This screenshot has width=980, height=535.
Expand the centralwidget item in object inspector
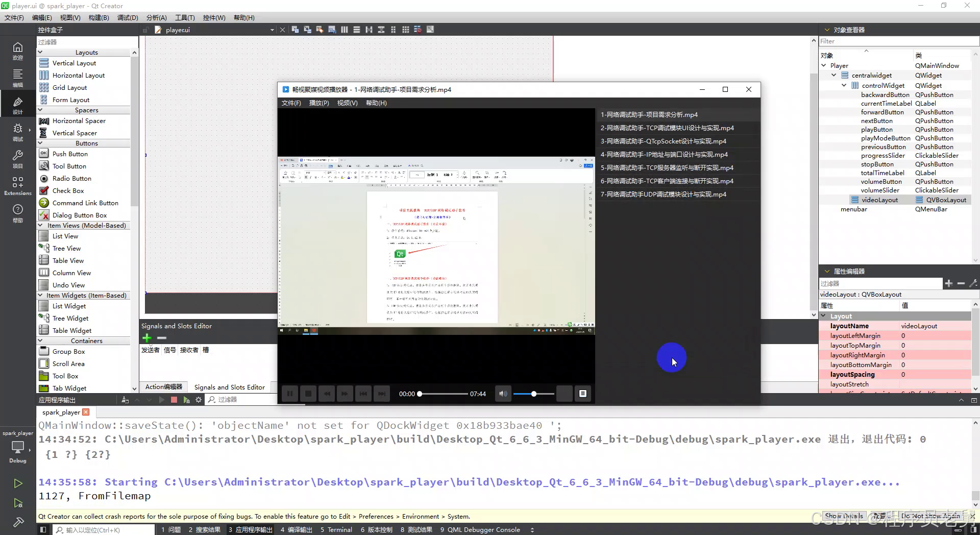[x=834, y=75]
